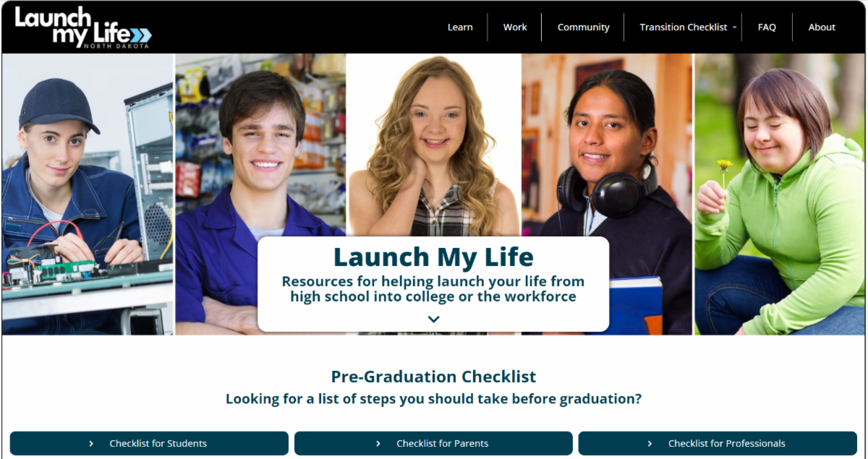Click the technician with computer parts photo
868x459 pixels.
88,194
